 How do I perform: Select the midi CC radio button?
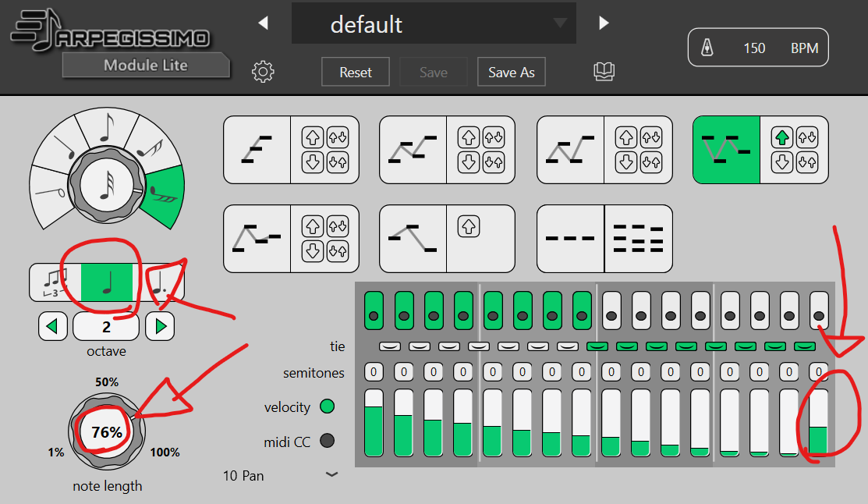[328, 441]
